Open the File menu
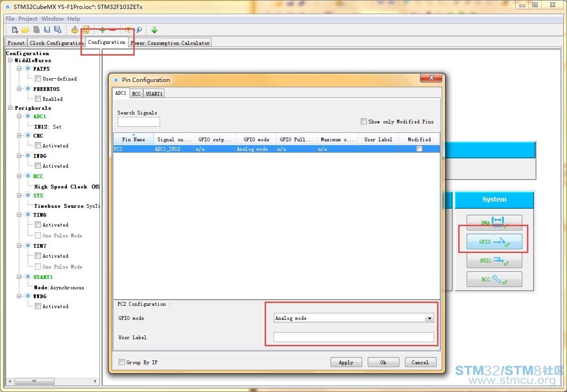This screenshot has width=567, height=392. [10, 19]
